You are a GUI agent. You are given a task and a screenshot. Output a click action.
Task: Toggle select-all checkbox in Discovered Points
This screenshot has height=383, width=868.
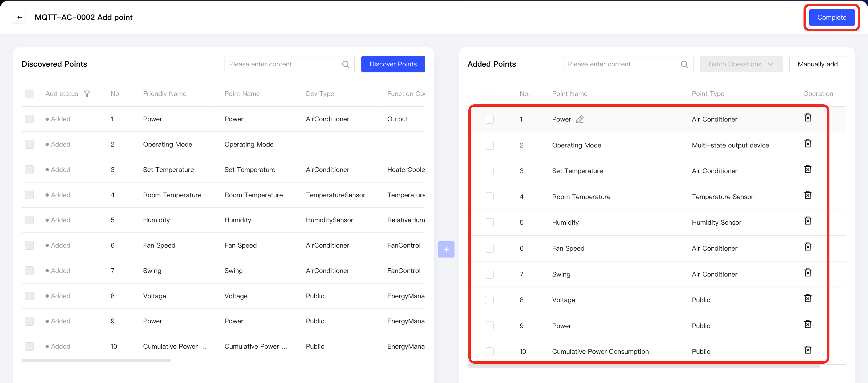[x=29, y=94]
